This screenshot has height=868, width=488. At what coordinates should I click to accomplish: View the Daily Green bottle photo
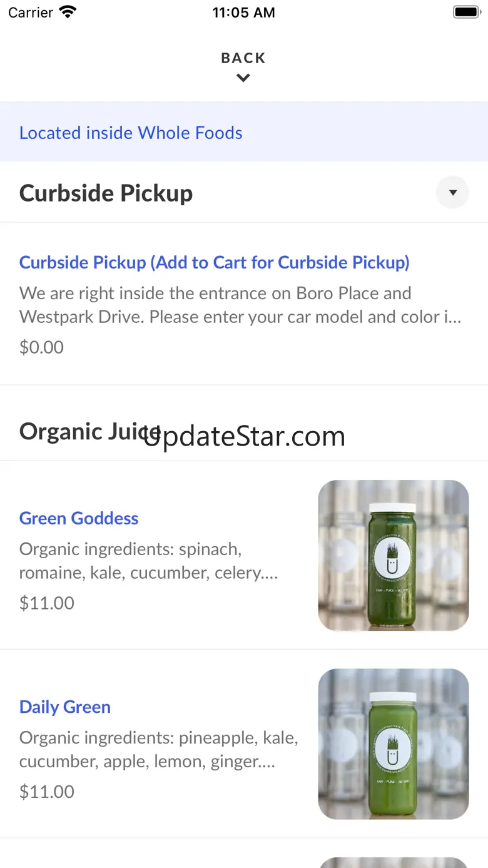pyautogui.click(x=394, y=744)
